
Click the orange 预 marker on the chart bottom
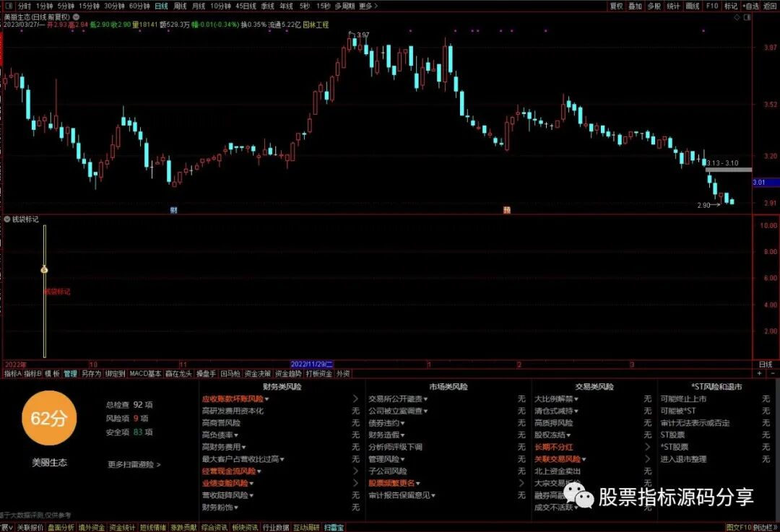(x=506, y=210)
